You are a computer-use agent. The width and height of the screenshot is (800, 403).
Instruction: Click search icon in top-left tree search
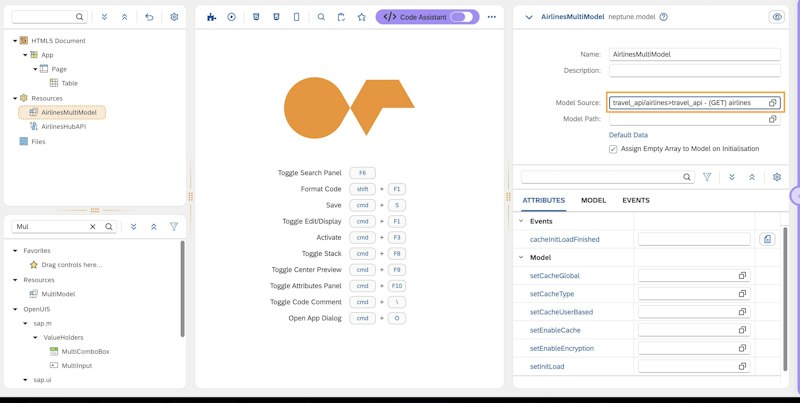tap(80, 17)
